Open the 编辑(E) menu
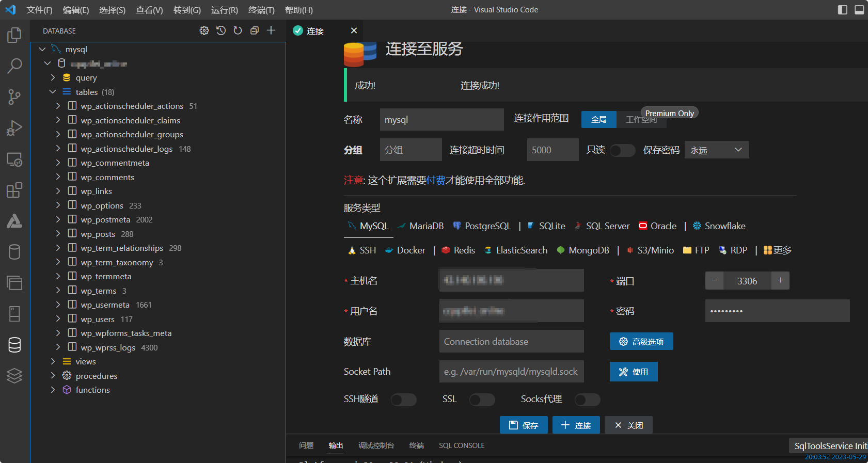 click(x=76, y=10)
